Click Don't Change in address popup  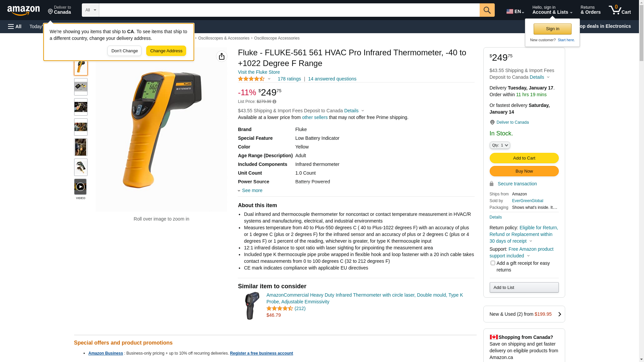point(124,51)
